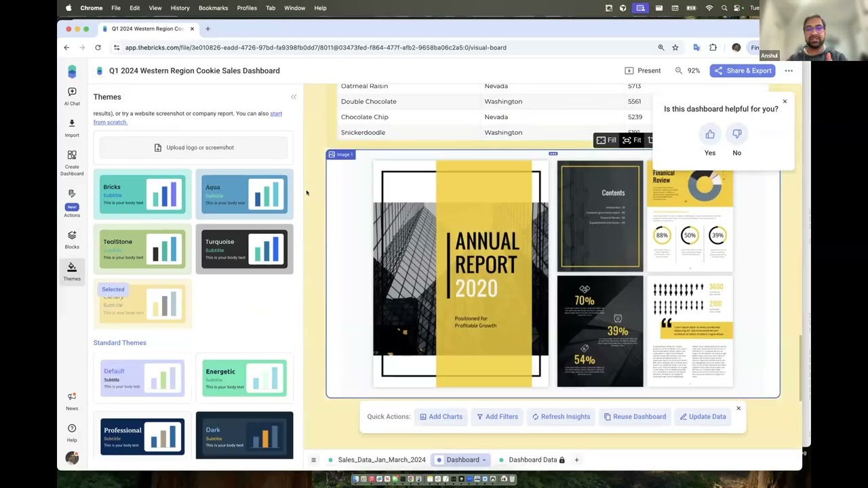Screen dimensions: 868x488
Task: Apply the Turquoise theme
Action: click(245, 249)
